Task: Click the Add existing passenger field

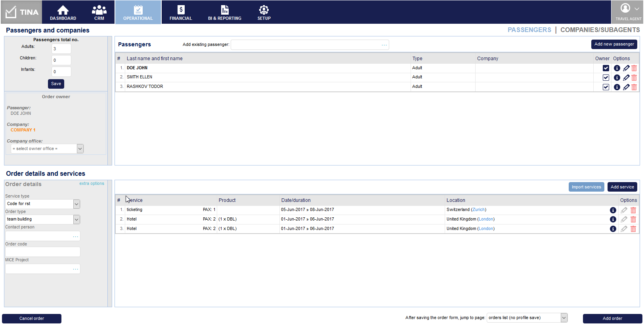Action: 305,45
